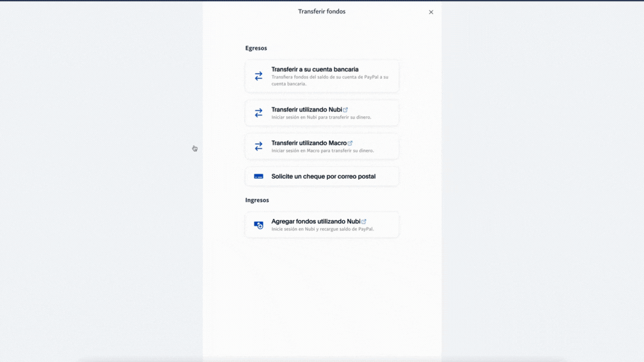Click the external link icon after Transferir utilizando Nubi
The height and width of the screenshot is (362, 644).
click(345, 110)
